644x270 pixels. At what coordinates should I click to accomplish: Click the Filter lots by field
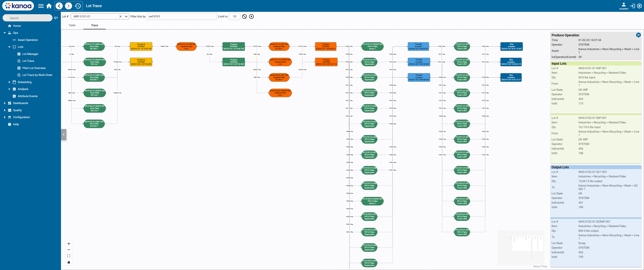[182, 16]
